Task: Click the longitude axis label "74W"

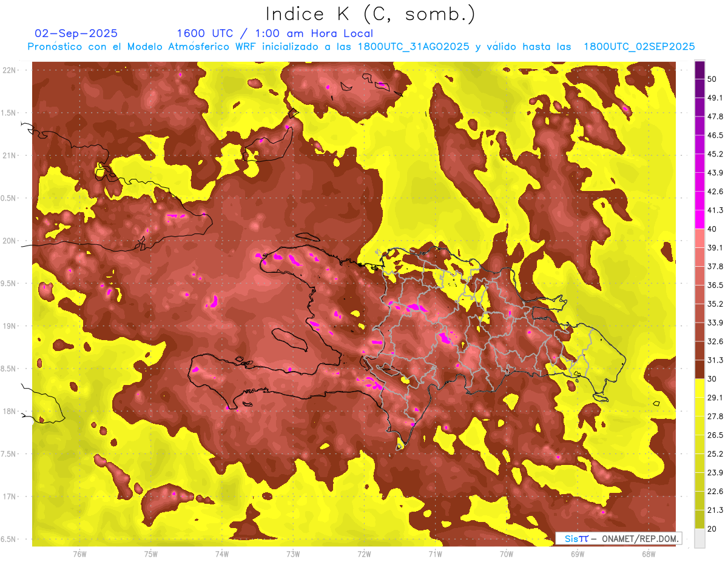Action: tap(221, 554)
